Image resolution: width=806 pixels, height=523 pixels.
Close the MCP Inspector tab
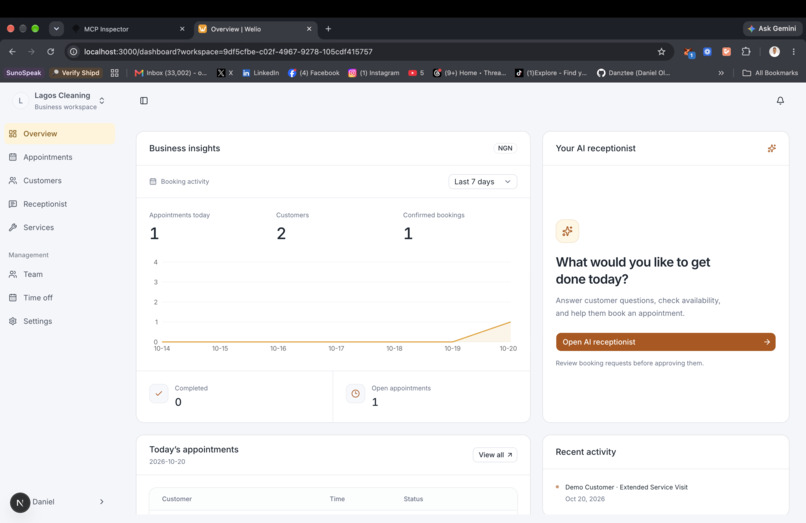click(x=182, y=29)
